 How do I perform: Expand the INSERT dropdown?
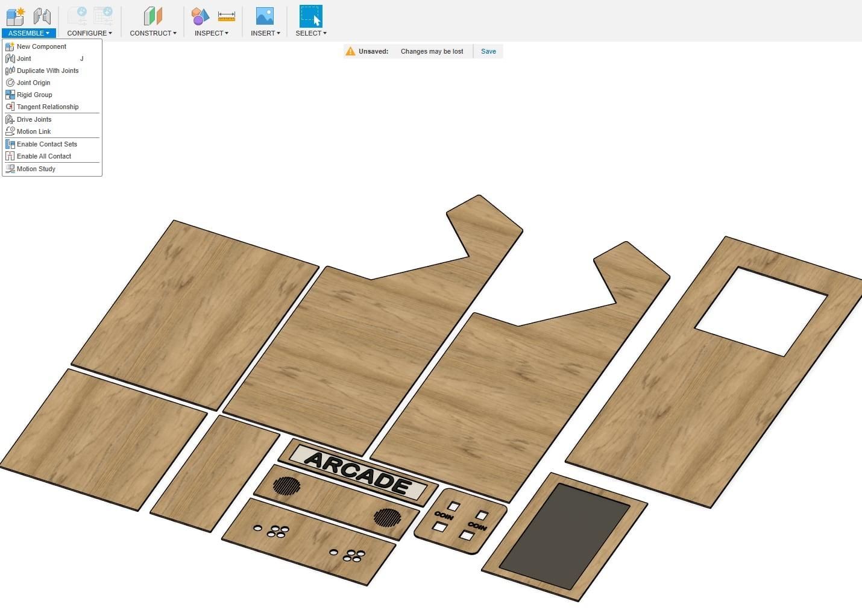coord(265,33)
